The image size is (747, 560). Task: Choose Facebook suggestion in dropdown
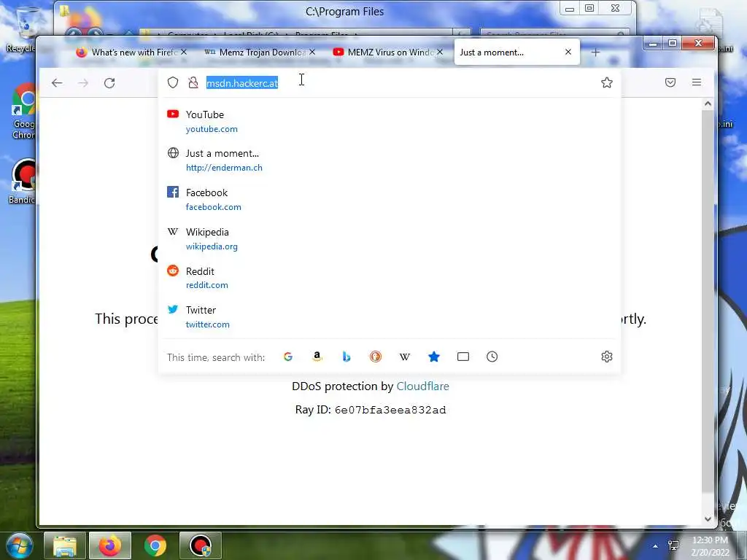(x=390, y=200)
